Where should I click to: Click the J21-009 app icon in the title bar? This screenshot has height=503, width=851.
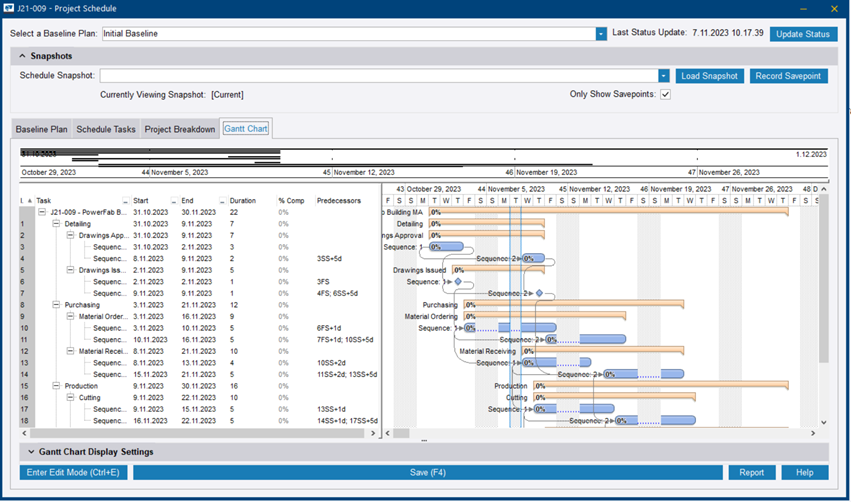[x=10, y=9]
